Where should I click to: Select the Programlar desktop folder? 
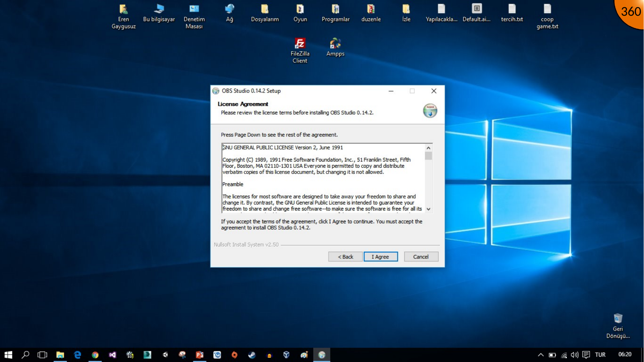tap(336, 13)
